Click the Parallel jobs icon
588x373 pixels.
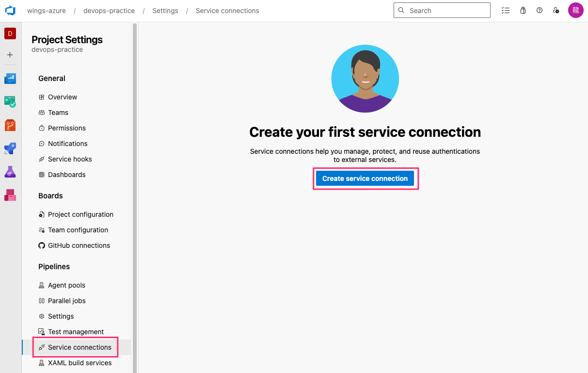point(42,301)
